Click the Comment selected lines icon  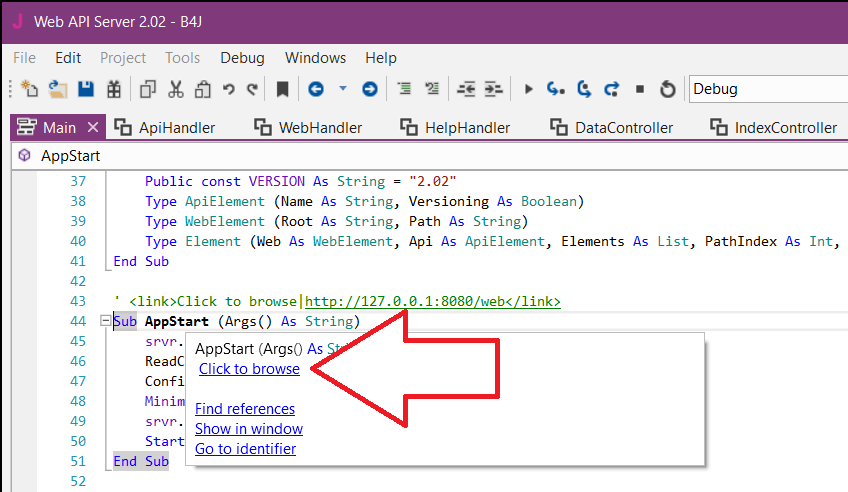pos(404,88)
